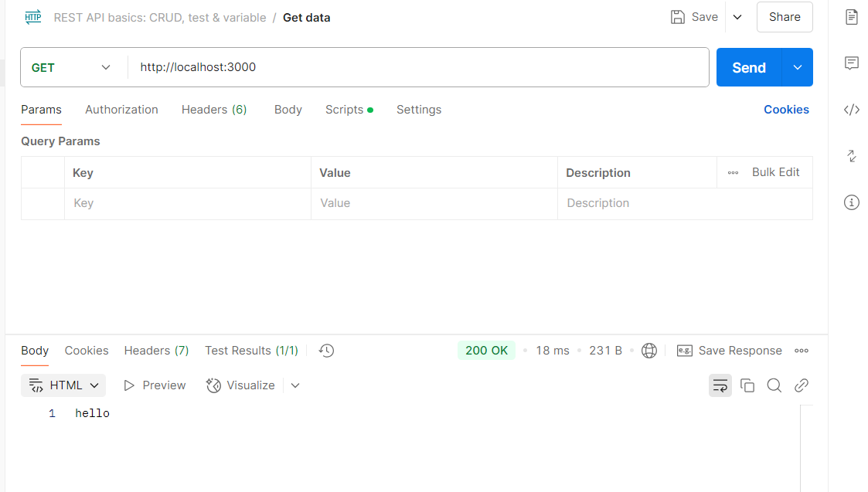Click the Save button label
Screen dimensions: 868x492
(704, 17)
